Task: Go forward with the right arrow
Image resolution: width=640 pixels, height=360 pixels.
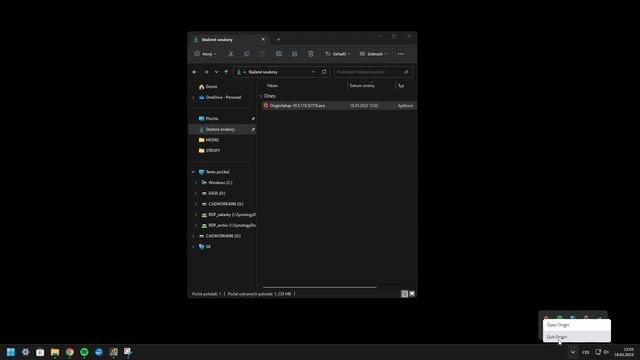Action: click(x=206, y=72)
